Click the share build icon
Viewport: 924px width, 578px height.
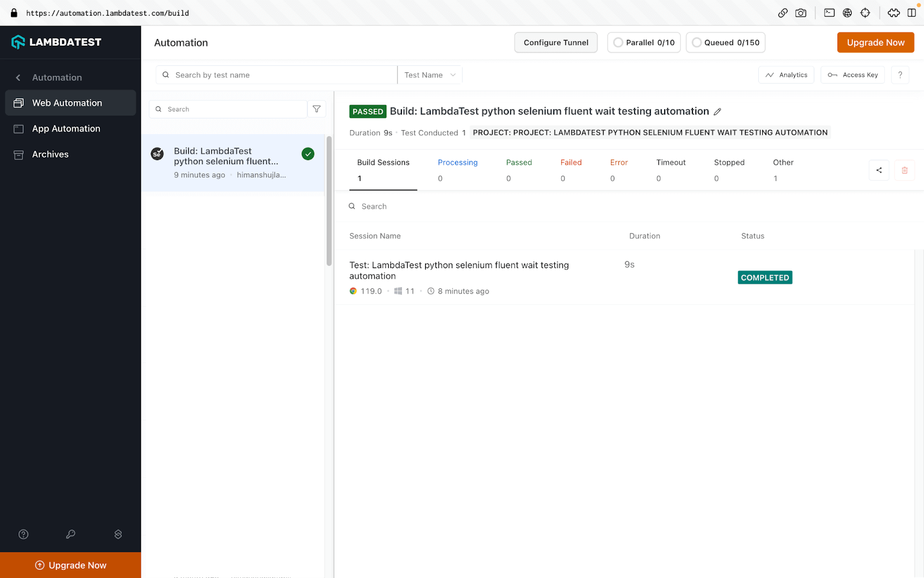878,170
